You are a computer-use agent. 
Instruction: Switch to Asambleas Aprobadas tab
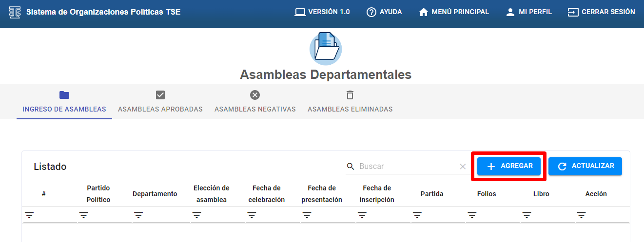click(160, 102)
